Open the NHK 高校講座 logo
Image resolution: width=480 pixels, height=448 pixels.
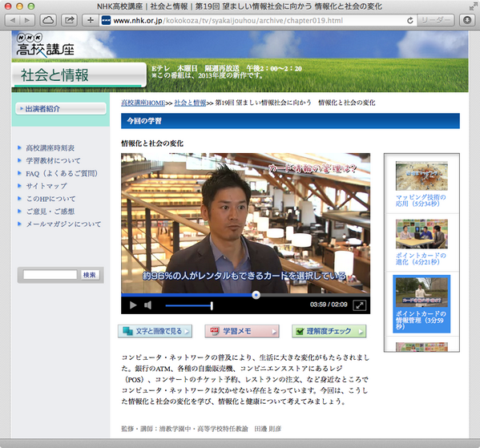point(46,45)
